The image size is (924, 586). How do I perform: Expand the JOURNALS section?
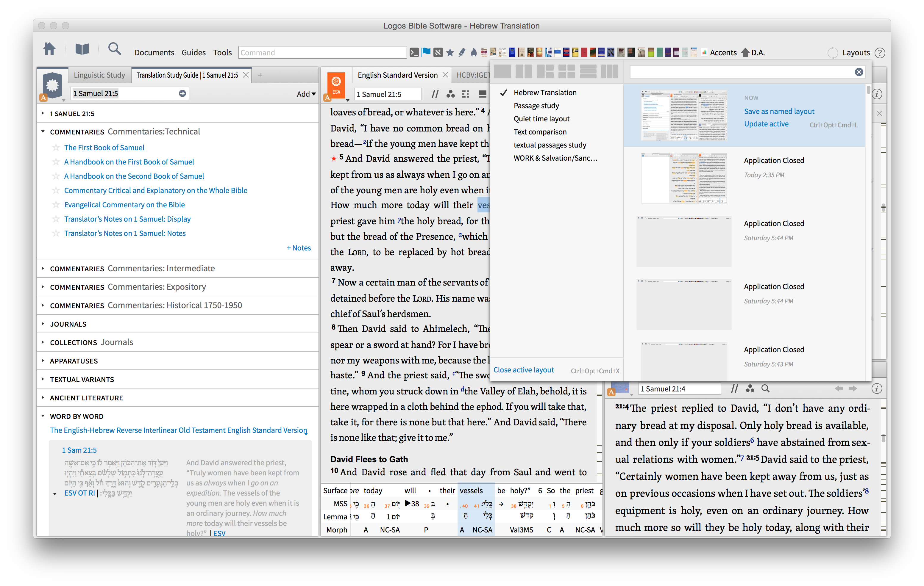click(43, 324)
